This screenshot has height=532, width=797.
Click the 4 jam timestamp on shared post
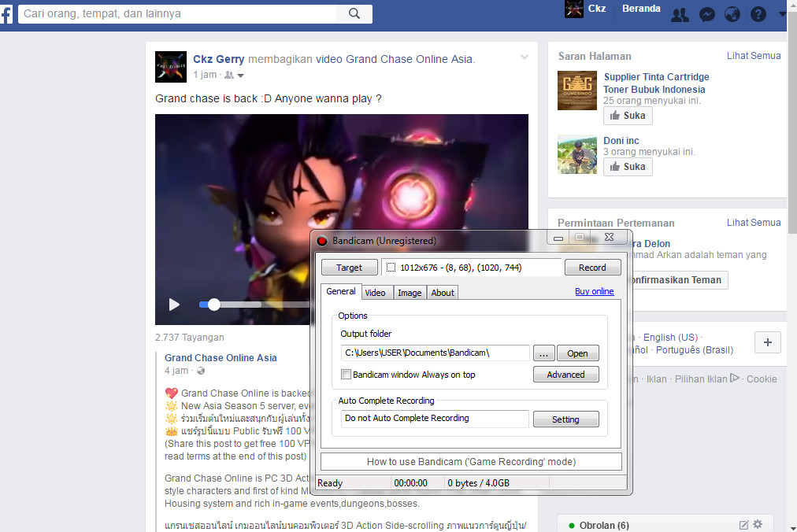(176, 371)
